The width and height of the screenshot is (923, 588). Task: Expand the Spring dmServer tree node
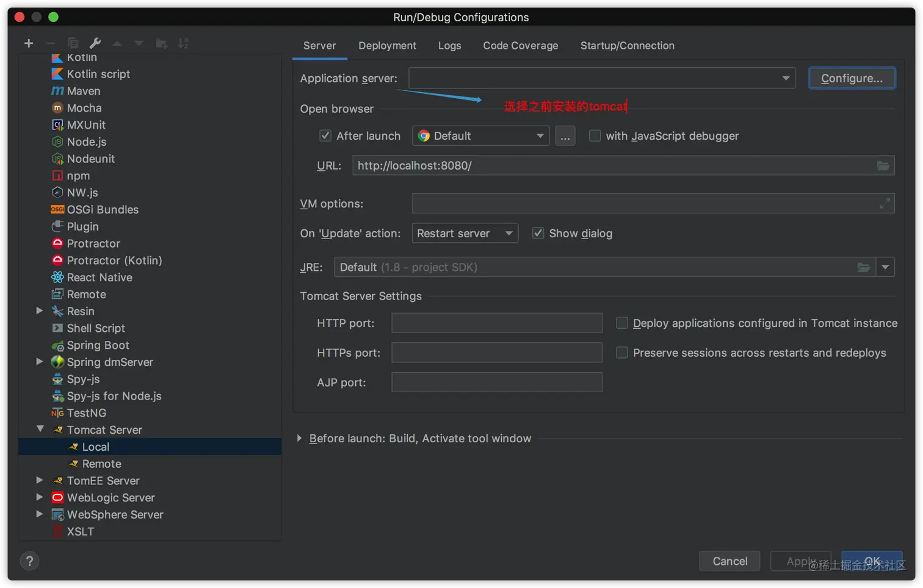tap(40, 362)
